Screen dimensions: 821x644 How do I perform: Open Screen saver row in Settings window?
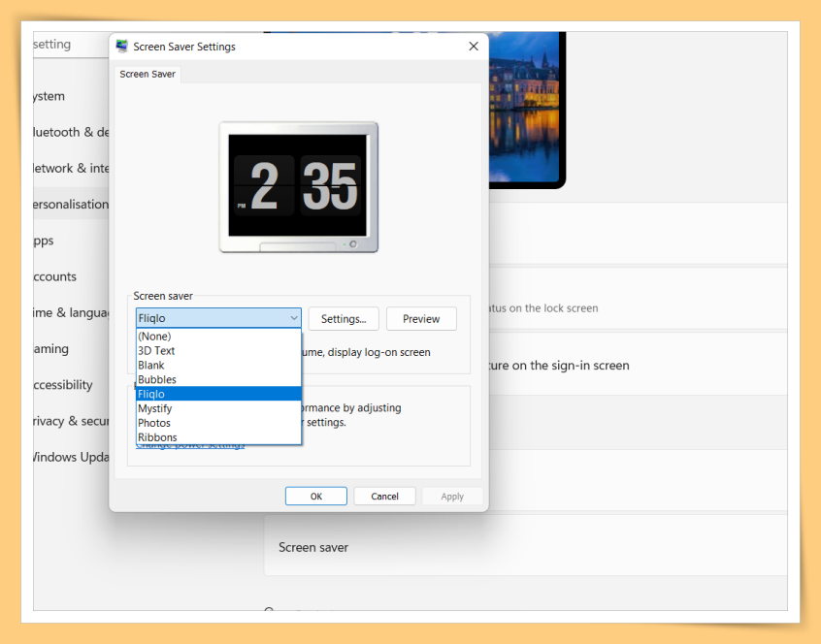[525, 547]
